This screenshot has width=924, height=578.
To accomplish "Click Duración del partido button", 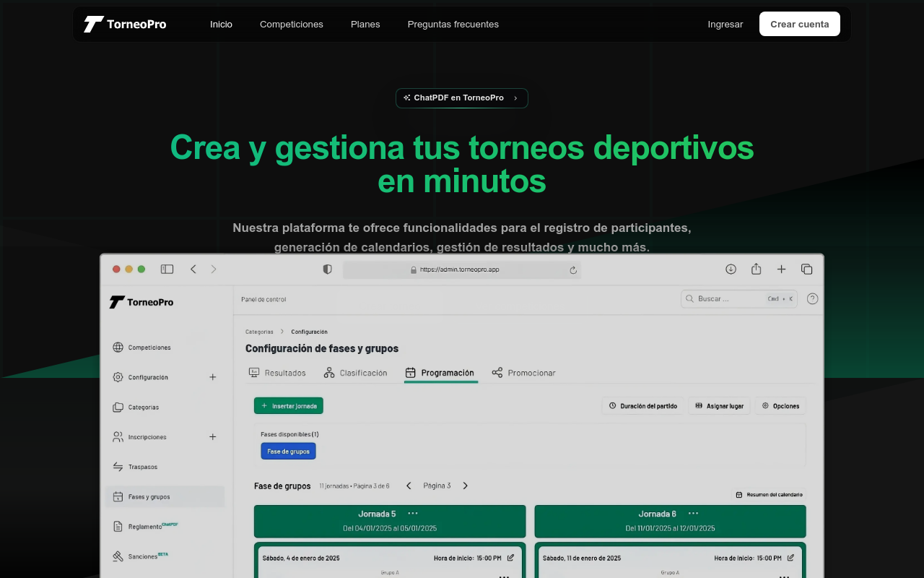I will pyautogui.click(x=642, y=406).
